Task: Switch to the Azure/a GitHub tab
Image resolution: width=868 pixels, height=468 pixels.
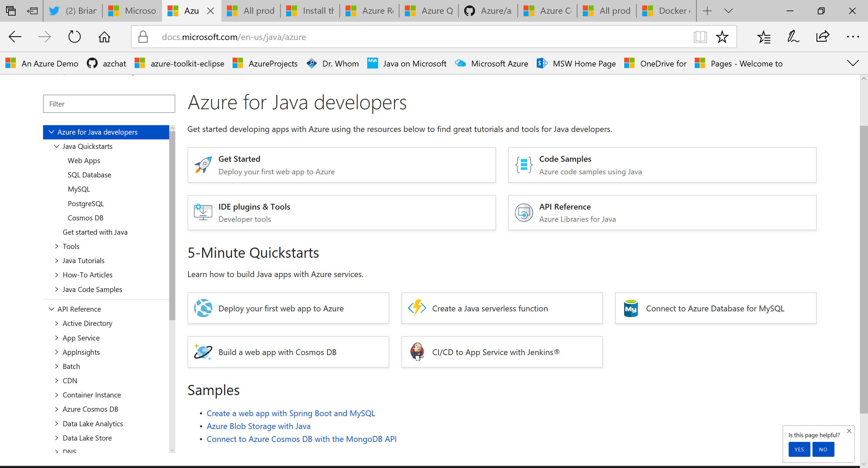Action: [x=488, y=11]
